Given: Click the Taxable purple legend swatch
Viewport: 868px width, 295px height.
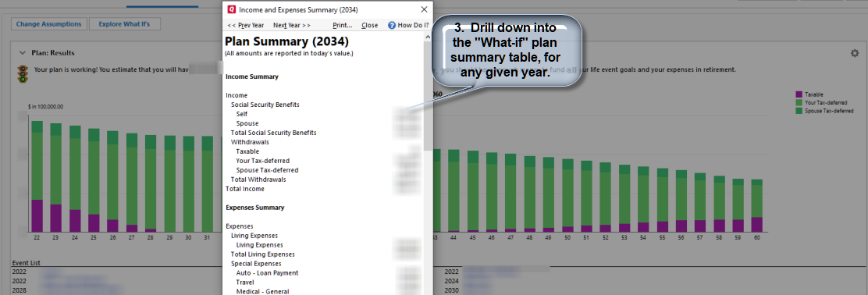Looking at the screenshot, I should (799, 94).
